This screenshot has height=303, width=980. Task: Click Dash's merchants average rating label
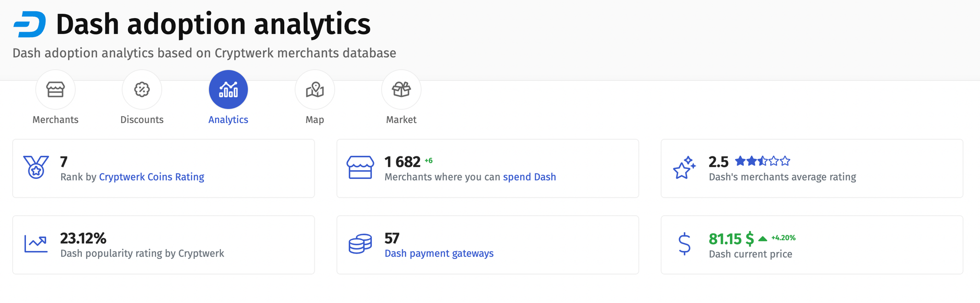(783, 177)
